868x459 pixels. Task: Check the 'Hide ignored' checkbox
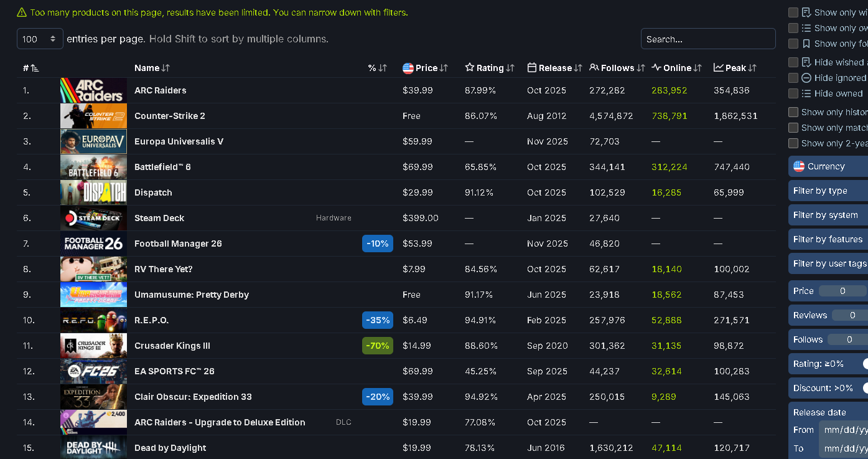click(x=793, y=78)
